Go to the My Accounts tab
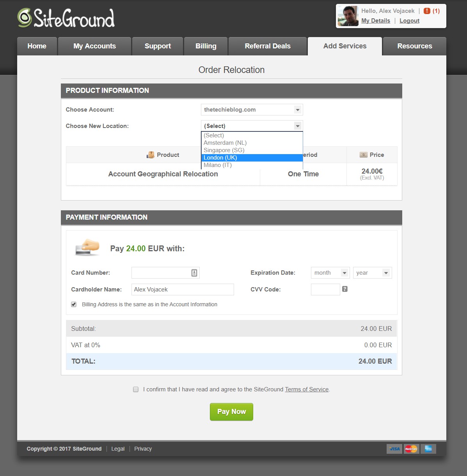Image resolution: width=467 pixels, height=476 pixels. [x=94, y=46]
